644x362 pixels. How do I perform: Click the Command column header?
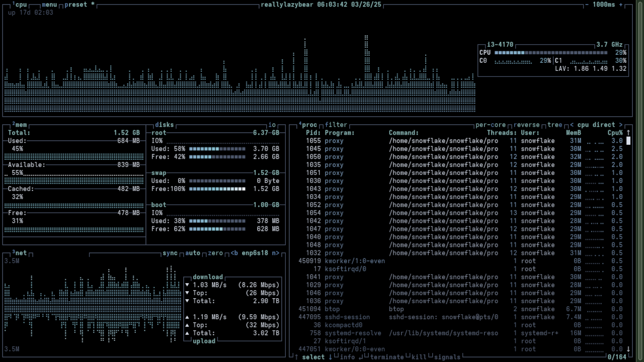[x=404, y=133]
